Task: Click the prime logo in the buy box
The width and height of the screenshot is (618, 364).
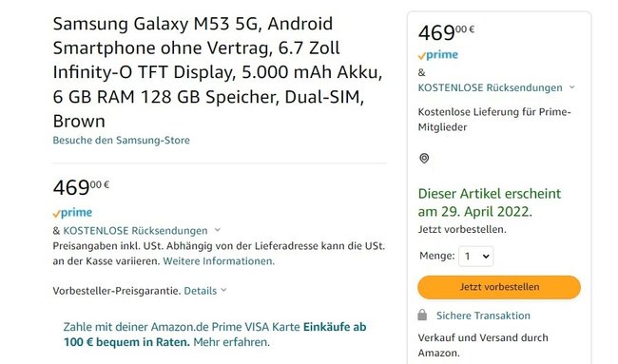Action: coord(438,55)
